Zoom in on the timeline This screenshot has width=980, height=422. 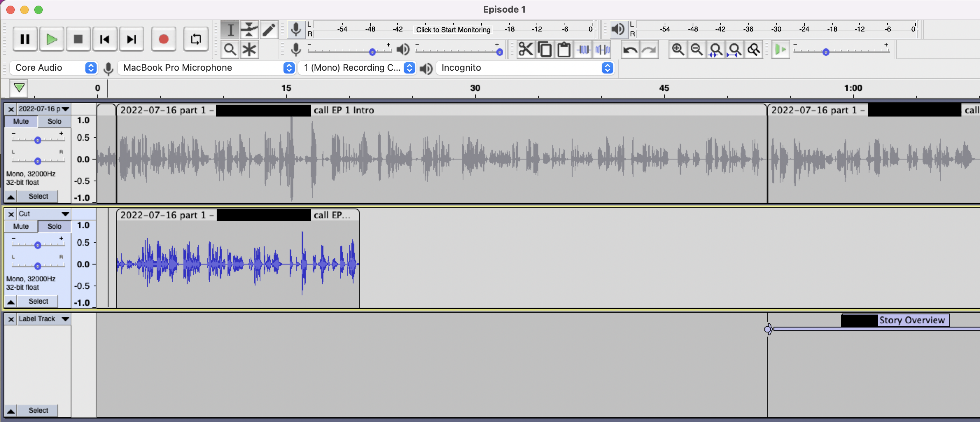click(x=678, y=49)
